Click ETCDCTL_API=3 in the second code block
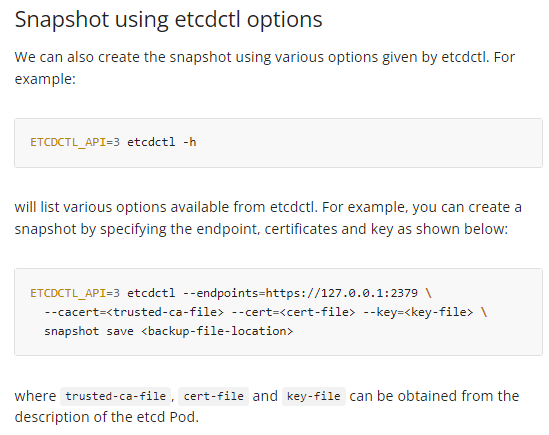The height and width of the screenshot is (435, 549). [75, 293]
